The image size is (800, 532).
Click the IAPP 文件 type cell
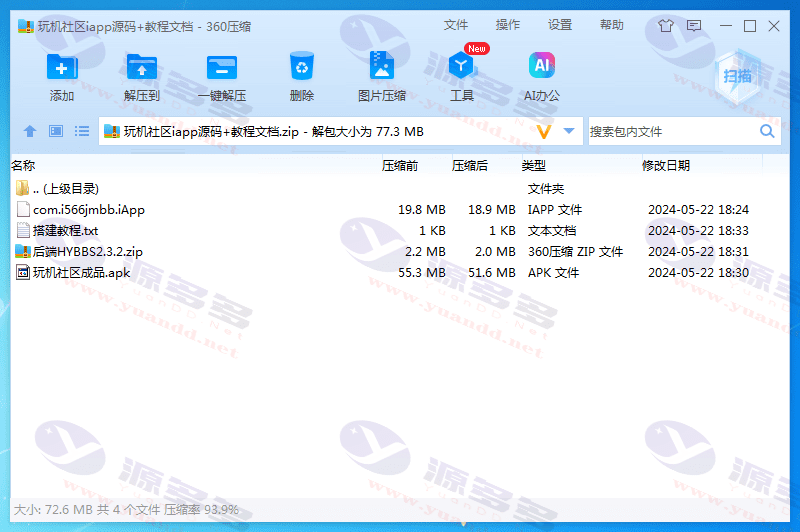click(x=555, y=210)
